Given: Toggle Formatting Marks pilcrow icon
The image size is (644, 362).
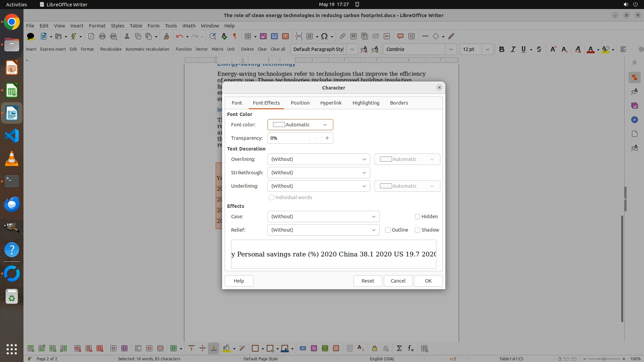Looking at the screenshot, I should click(x=235, y=36).
